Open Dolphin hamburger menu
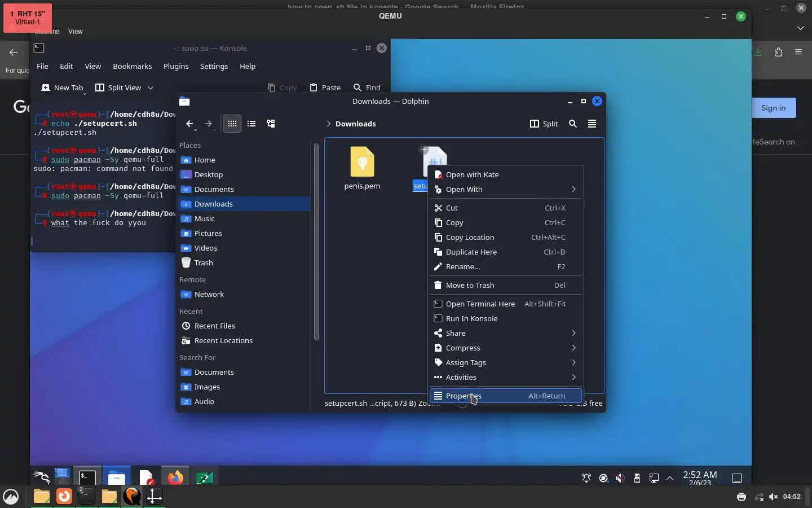 coord(592,124)
